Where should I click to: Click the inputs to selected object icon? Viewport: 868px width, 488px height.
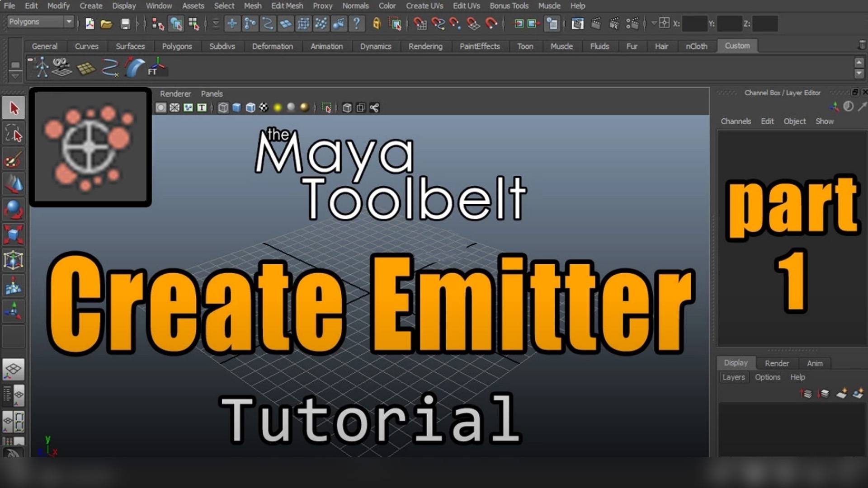(x=519, y=23)
